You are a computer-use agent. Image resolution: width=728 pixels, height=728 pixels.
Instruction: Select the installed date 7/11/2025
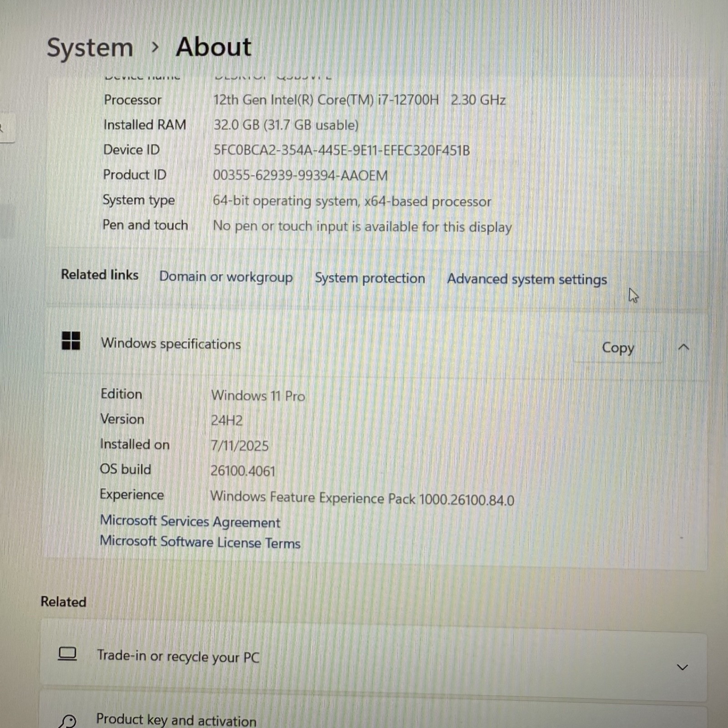pyautogui.click(x=240, y=445)
